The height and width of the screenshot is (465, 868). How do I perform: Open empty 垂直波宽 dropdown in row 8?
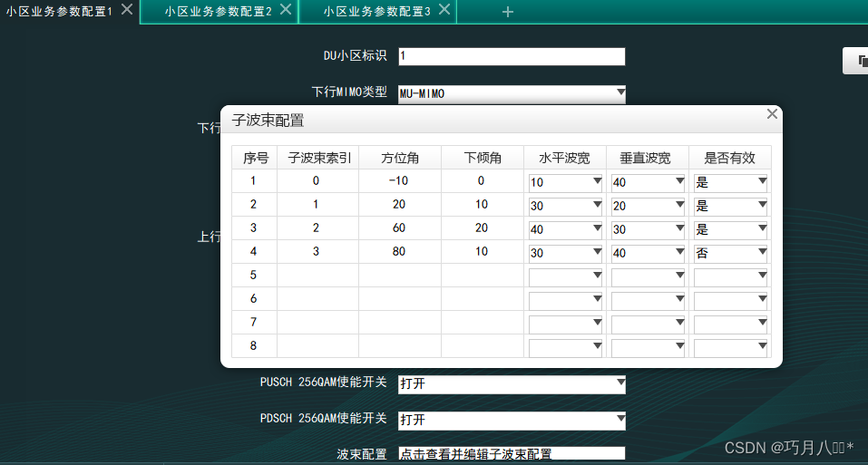pyautogui.click(x=648, y=347)
